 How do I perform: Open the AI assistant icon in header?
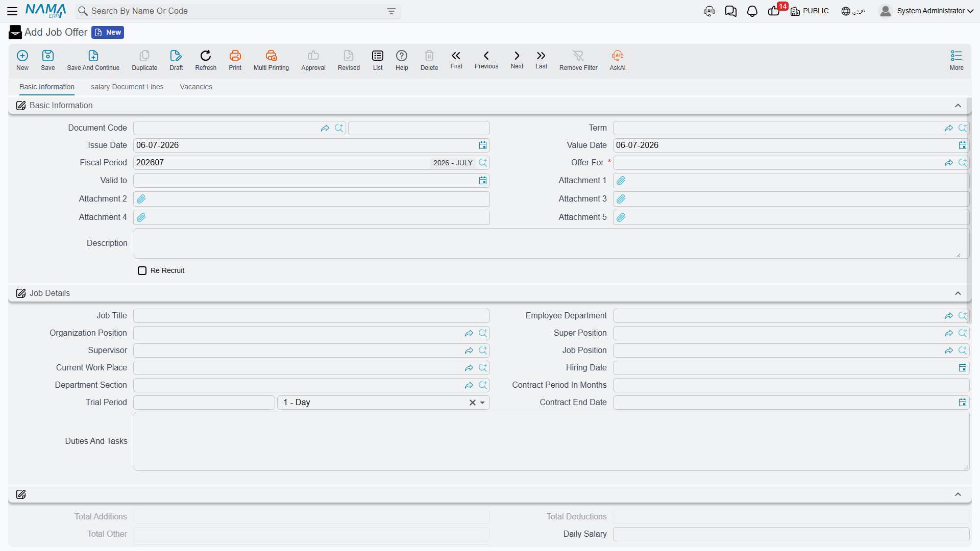709,11
